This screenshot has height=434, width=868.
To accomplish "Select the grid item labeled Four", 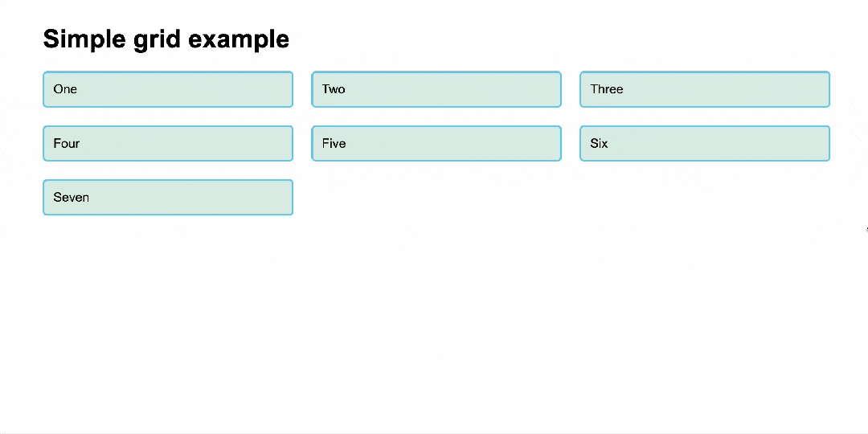I will point(168,143).
